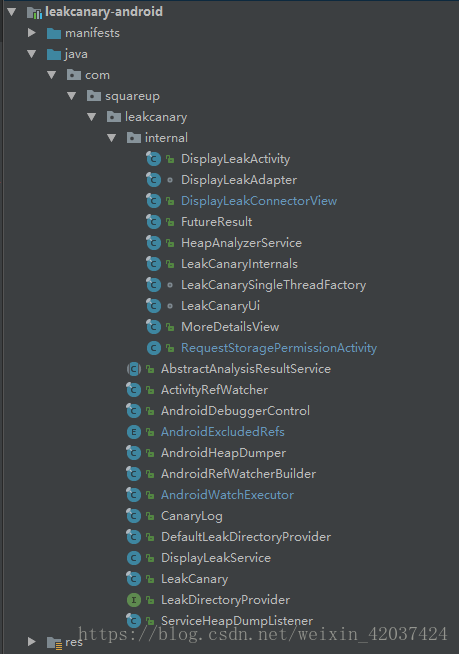Click class icon beside RequestStoragePermissionActivity

[x=154, y=348]
